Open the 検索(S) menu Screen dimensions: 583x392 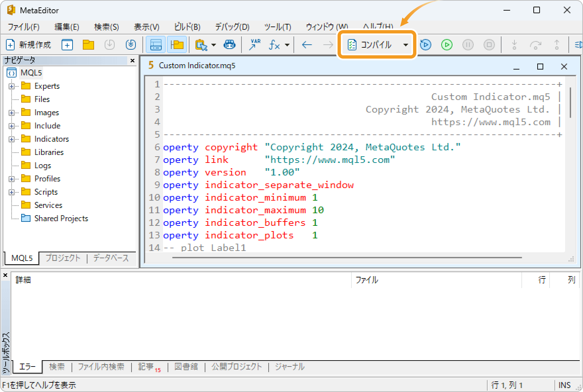(x=106, y=27)
